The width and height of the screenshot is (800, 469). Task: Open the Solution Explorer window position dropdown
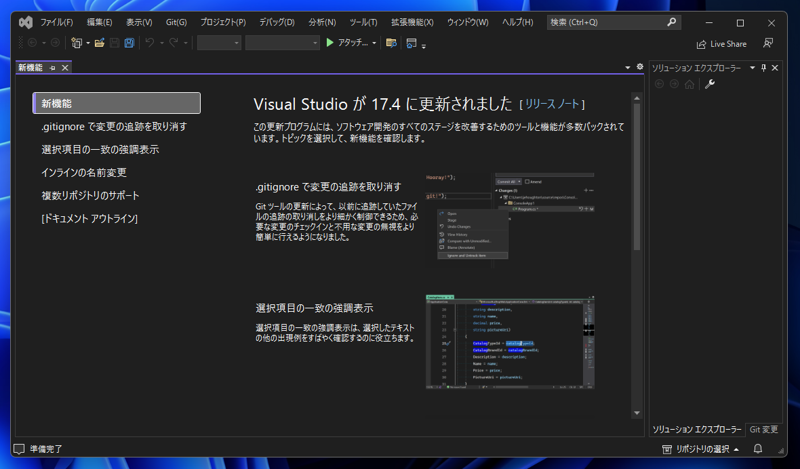[x=752, y=68]
